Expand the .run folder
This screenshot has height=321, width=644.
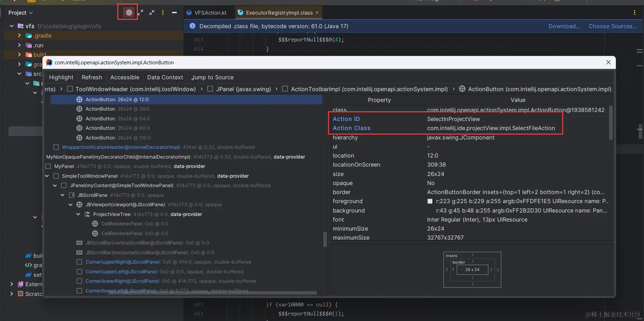click(x=19, y=45)
